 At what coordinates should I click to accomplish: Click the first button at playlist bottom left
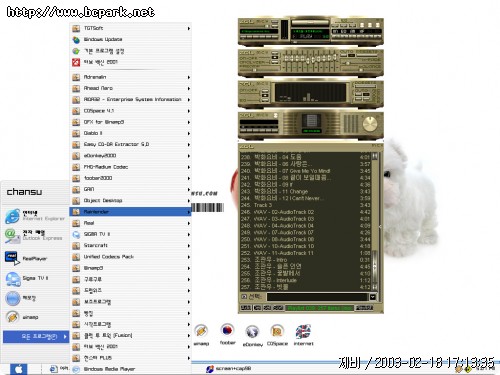pyautogui.click(x=246, y=308)
